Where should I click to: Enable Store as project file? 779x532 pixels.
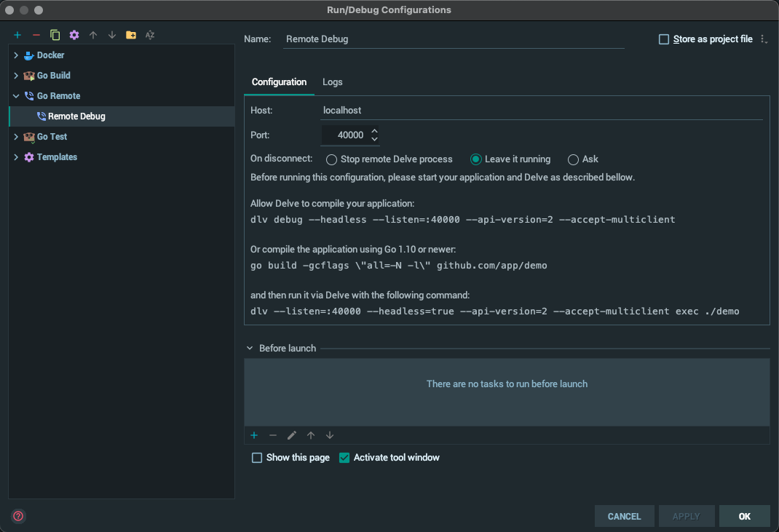pyautogui.click(x=664, y=39)
